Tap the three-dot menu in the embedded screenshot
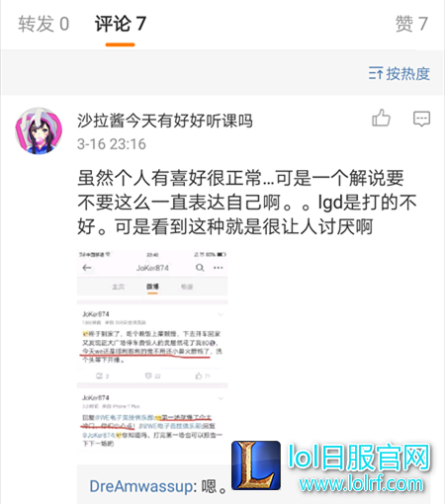Image resolution: width=445 pixels, height=504 pixels. [x=219, y=268]
